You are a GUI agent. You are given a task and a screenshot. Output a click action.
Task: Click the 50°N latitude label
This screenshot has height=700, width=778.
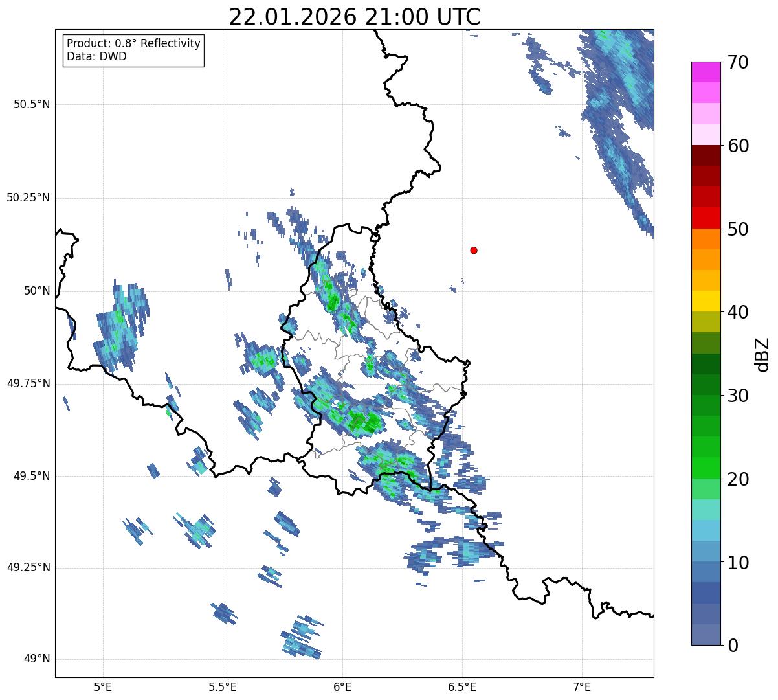pos(37,291)
